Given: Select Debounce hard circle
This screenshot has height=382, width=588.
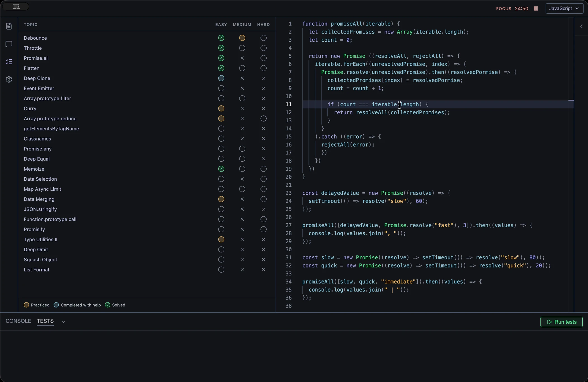Looking at the screenshot, I should 263,38.
